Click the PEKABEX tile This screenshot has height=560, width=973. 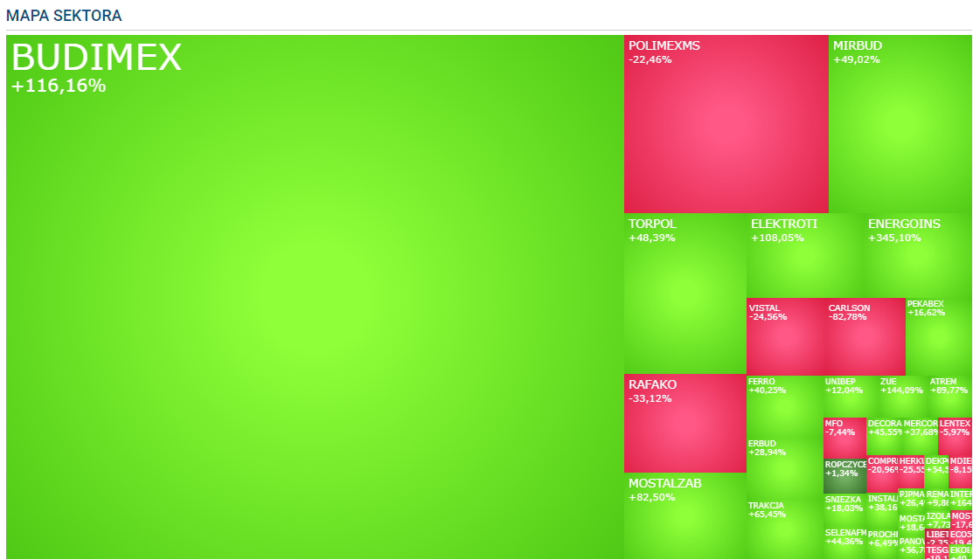point(938,336)
